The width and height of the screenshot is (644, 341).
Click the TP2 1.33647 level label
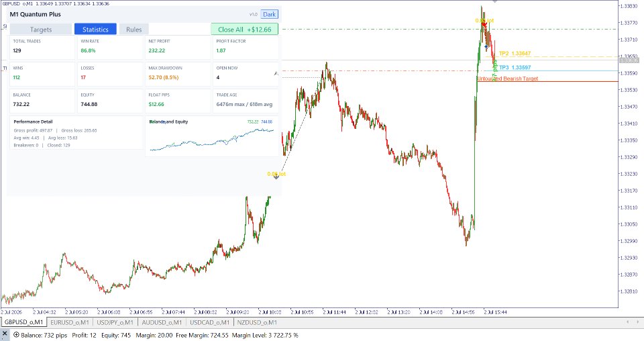(515, 54)
